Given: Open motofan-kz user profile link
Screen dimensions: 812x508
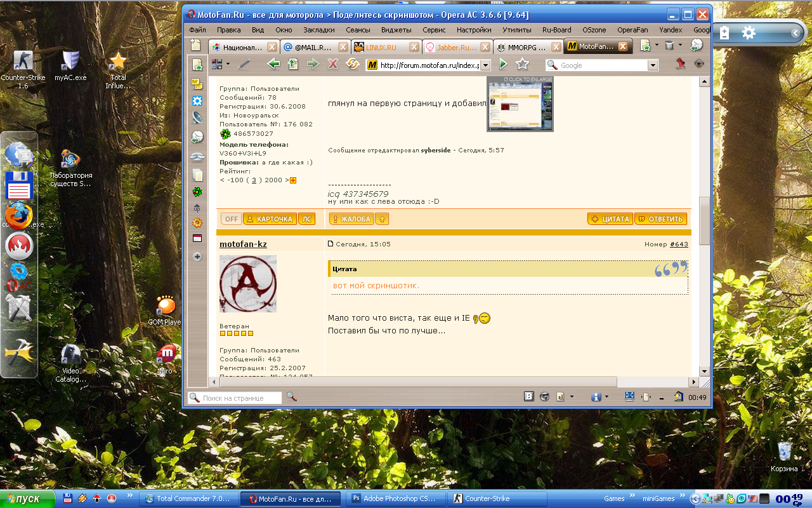Looking at the screenshot, I should (243, 244).
